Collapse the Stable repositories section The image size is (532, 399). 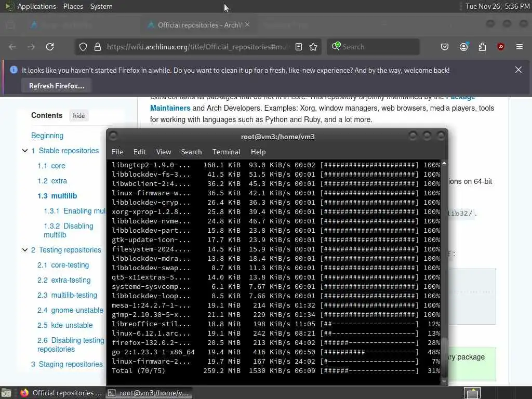(25, 151)
